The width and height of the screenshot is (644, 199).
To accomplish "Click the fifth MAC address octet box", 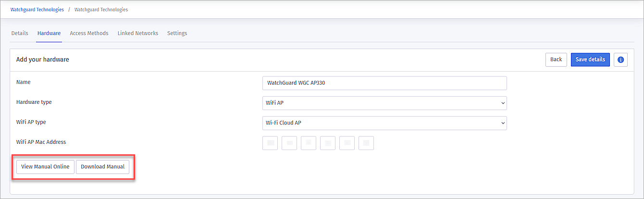I will tap(347, 143).
